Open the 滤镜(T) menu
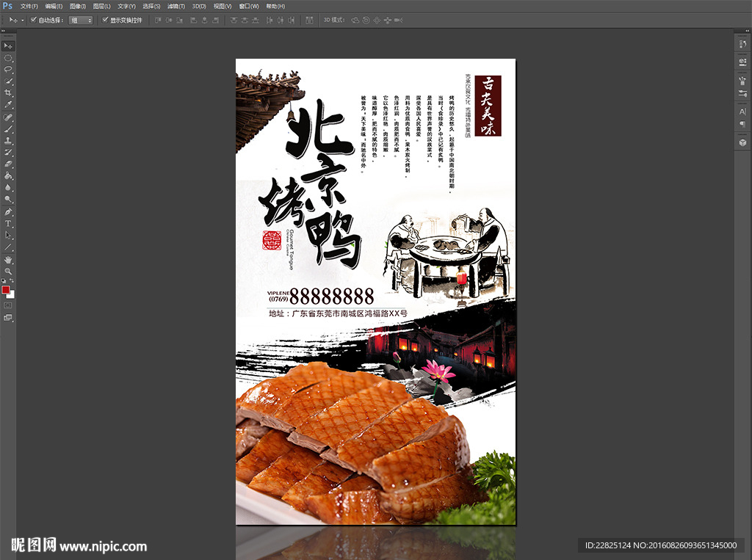The image size is (752, 560). coord(176,6)
